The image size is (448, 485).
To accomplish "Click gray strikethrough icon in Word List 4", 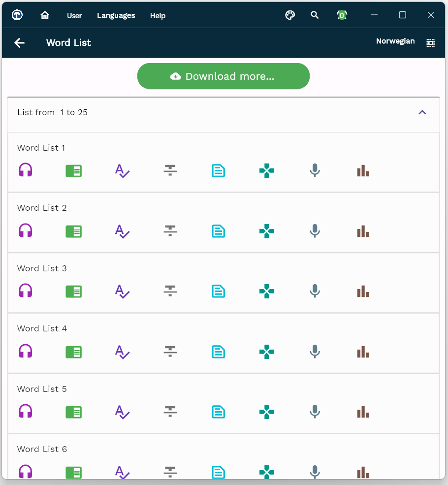I will [x=170, y=352].
